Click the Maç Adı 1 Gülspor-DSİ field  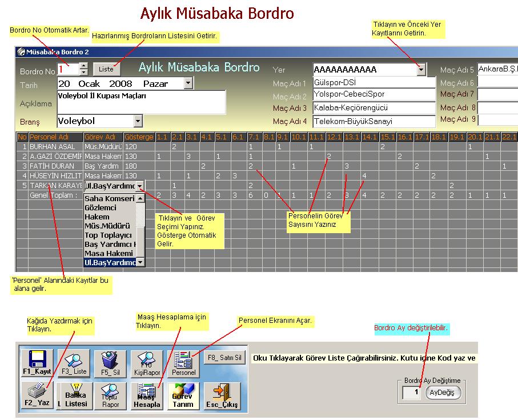tap(374, 82)
